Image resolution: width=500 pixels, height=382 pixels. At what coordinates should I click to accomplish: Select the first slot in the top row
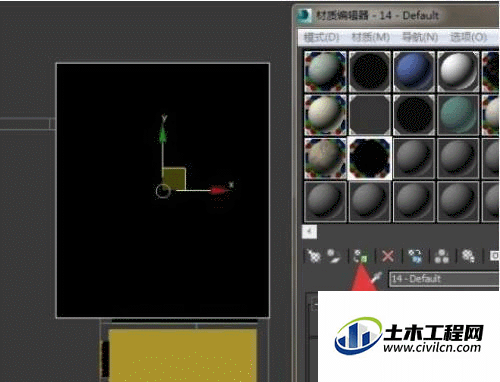[325, 71]
